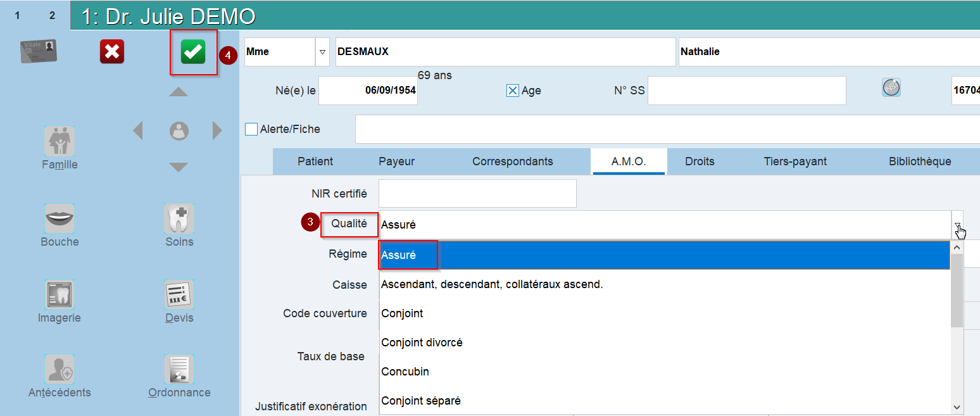The width and height of the screenshot is (980, 416).
Task: Select Assuré in the Qualité list
Action: (665, 255)
